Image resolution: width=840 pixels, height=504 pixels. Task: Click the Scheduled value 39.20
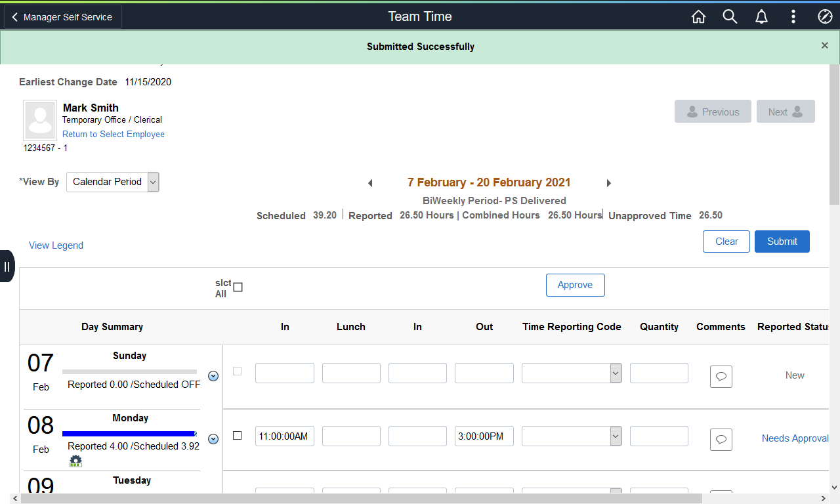click(x=325, y=215)
